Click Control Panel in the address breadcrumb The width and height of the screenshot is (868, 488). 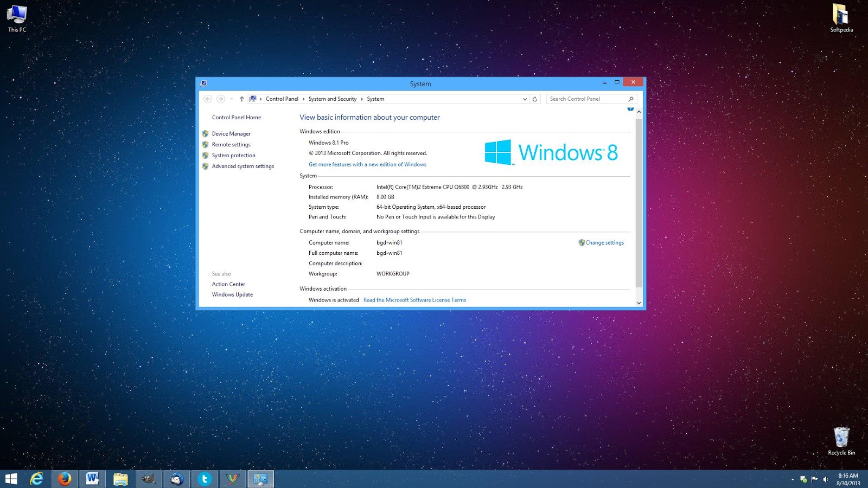tap(282, 99)
